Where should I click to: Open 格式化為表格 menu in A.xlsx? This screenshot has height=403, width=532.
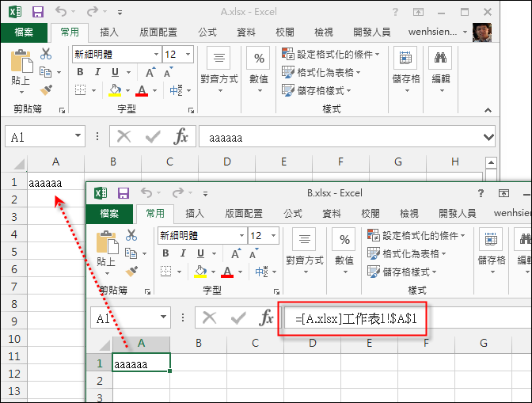click(x=321, y=72)
